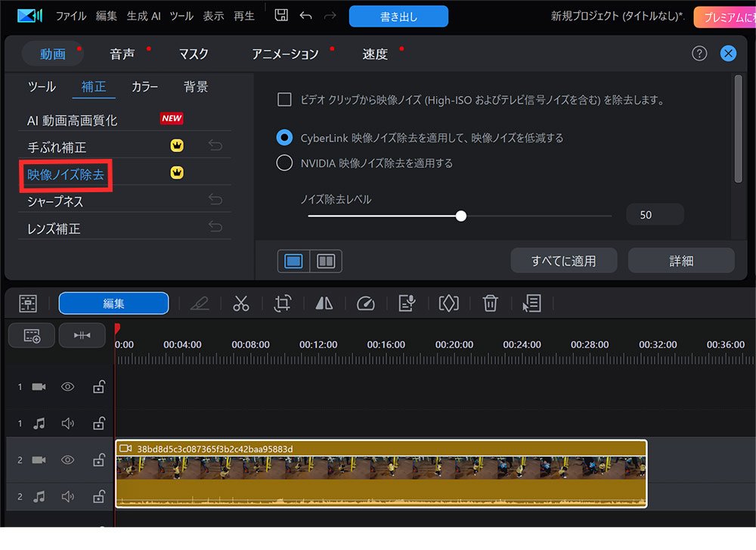Screen dimensions: 756x550
Task: Switch to the 音声 tab
Action: click(122, 54)
